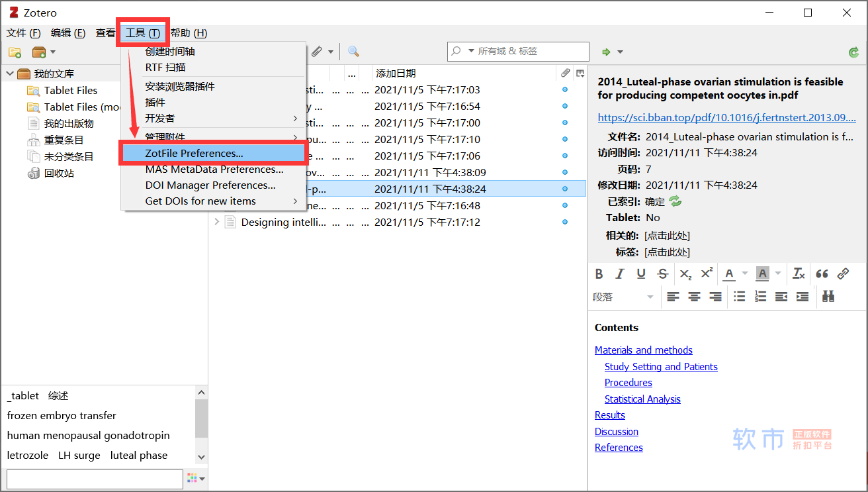
Task: Click the green Locate arrow icon
Action: coord(605,52)
